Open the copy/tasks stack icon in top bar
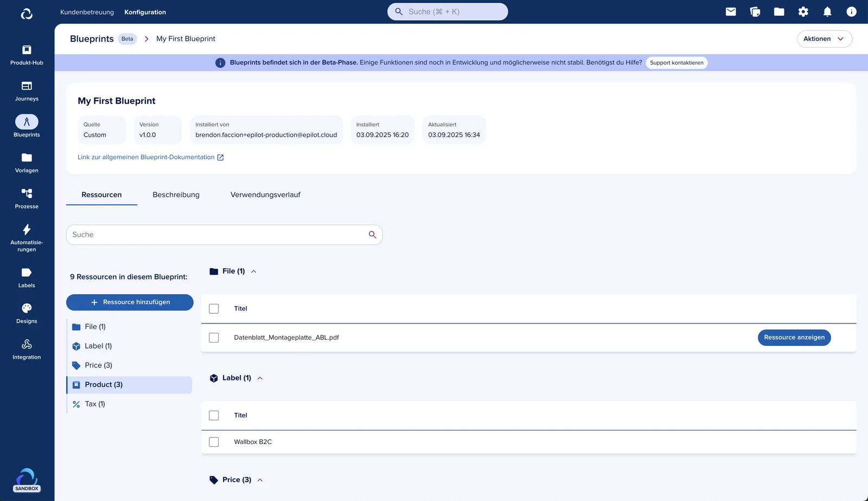Image resolution: width=868 pixels, height=501 pixels. coord(755,11)
